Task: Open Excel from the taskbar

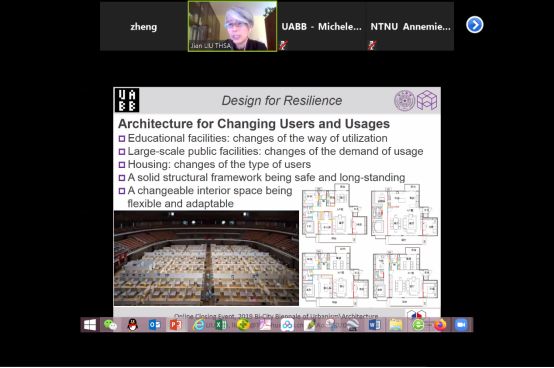Action: pyautogui.click(x=221, y=325)
